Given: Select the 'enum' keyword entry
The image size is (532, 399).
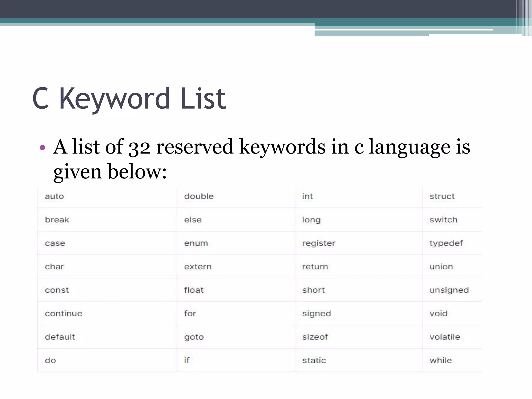Looking at the screenshot, I should (196, 243).
